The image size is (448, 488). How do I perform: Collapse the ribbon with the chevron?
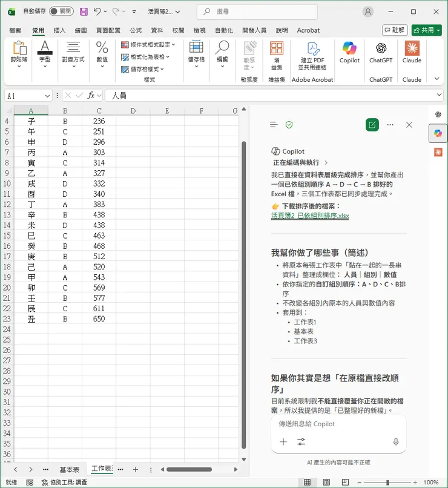point(437,79)
